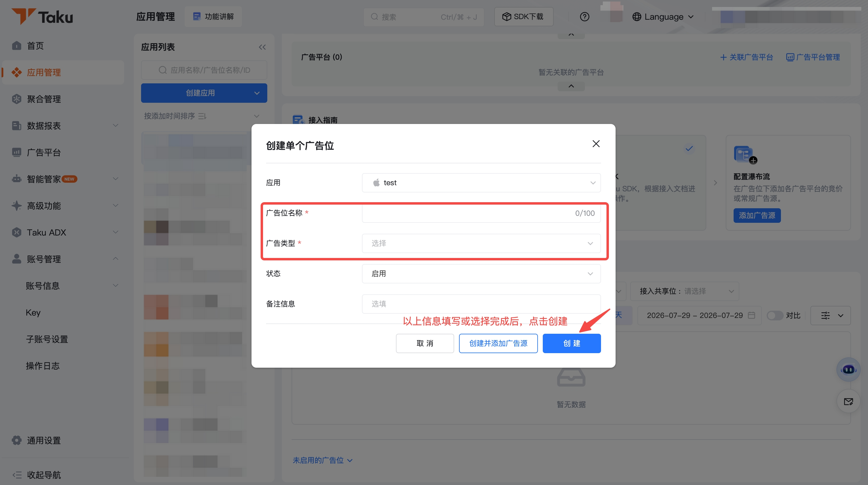Open the 应用 test dropdown

click(481, 183)
